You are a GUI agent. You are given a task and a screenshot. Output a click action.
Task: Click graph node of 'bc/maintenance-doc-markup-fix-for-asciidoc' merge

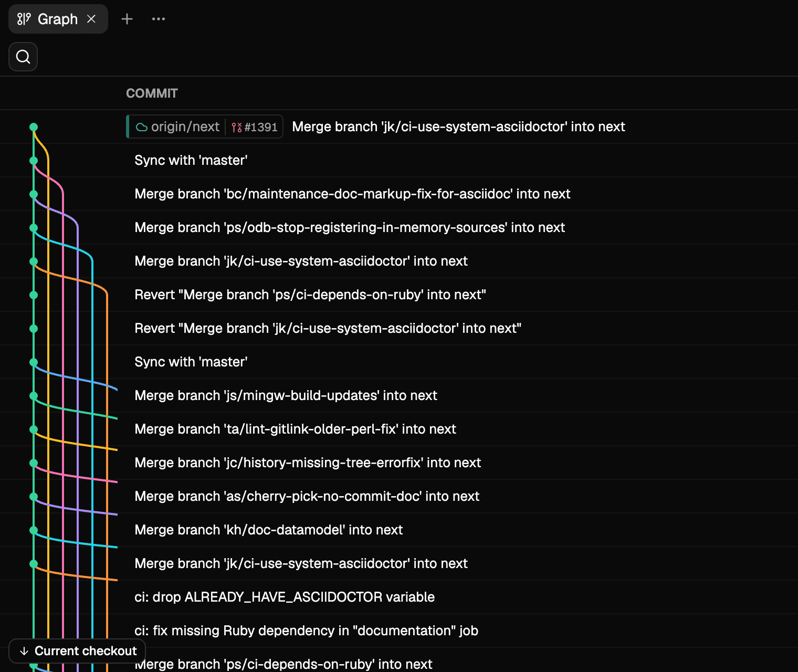click(34, 194)
